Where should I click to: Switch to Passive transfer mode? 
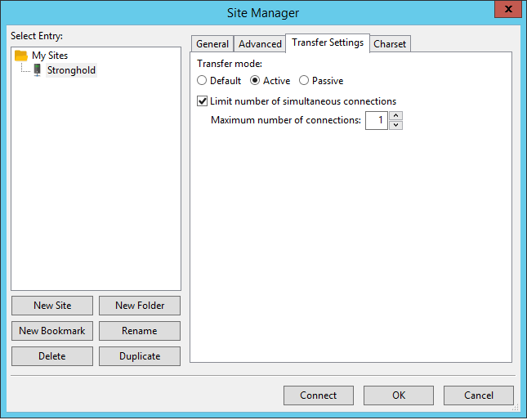[304, 81]
